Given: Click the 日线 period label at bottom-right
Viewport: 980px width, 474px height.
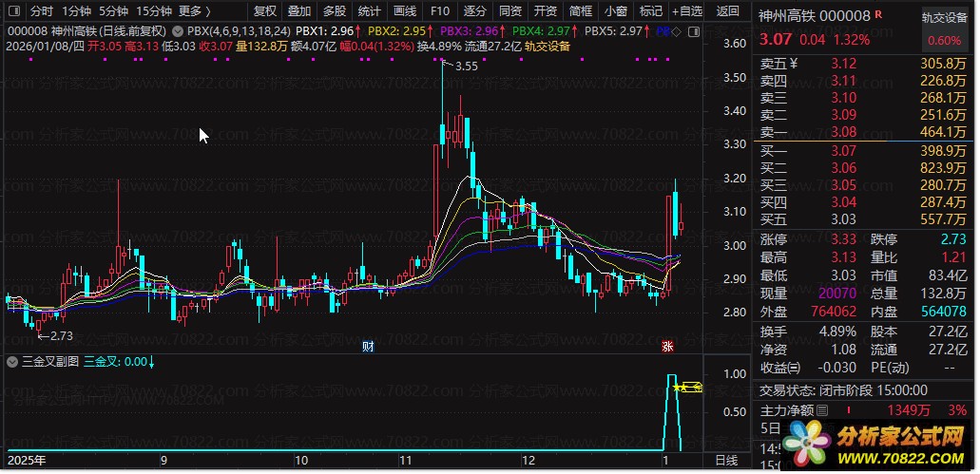Looking at the screenshot, I should pos(726,461).
